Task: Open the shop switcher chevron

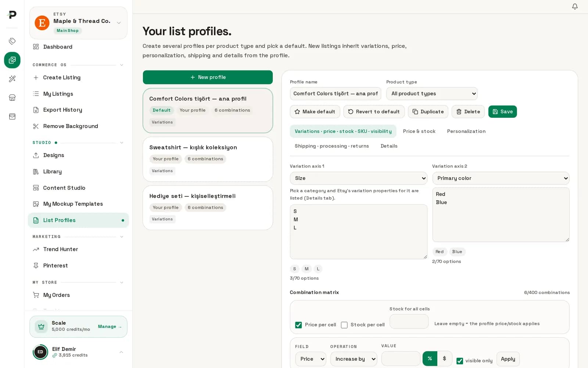Action: [x=119, y=23]
